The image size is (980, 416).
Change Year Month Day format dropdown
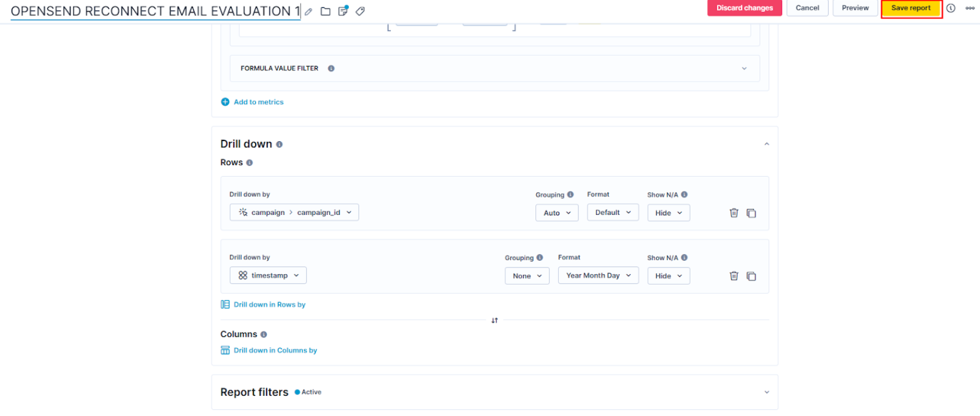pos(598,275)
